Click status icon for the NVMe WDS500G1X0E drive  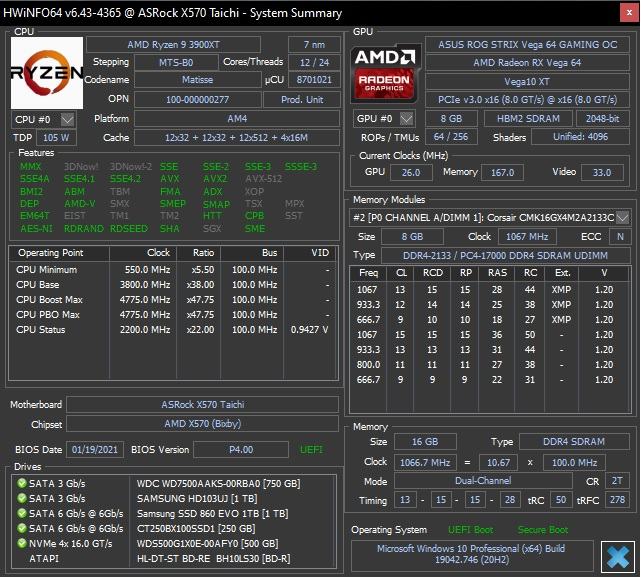pyautogui.click(x=22, y=543)
